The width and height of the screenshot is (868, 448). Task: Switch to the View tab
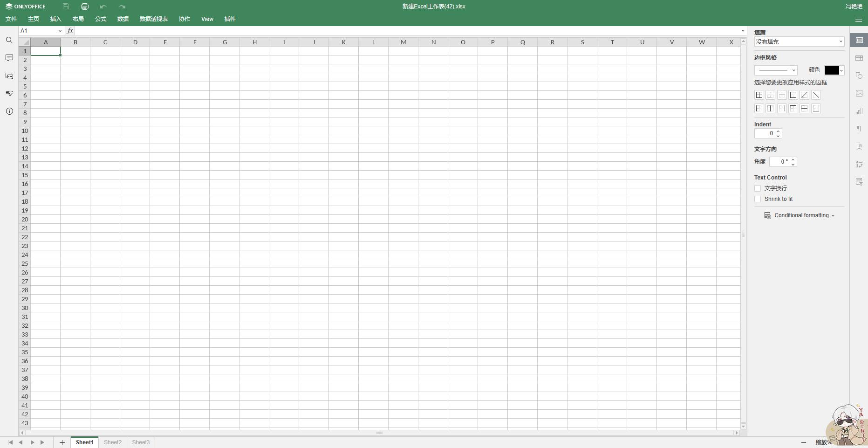point(207,19)
